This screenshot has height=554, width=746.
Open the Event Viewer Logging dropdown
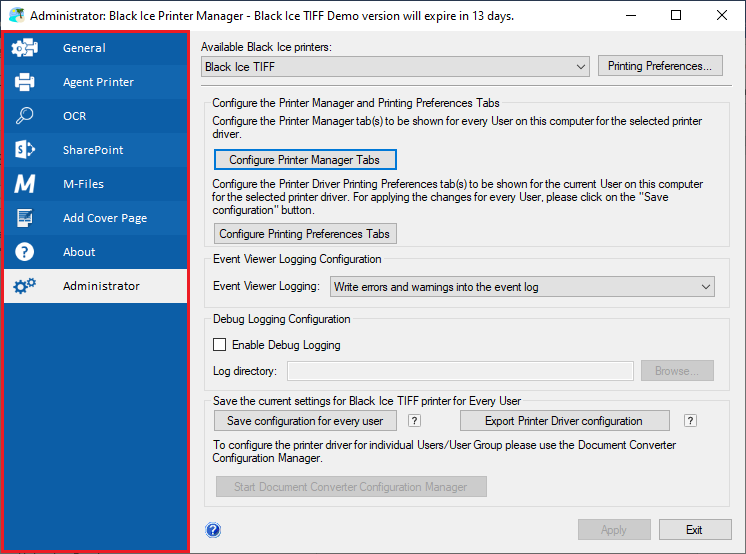[522, 287]
